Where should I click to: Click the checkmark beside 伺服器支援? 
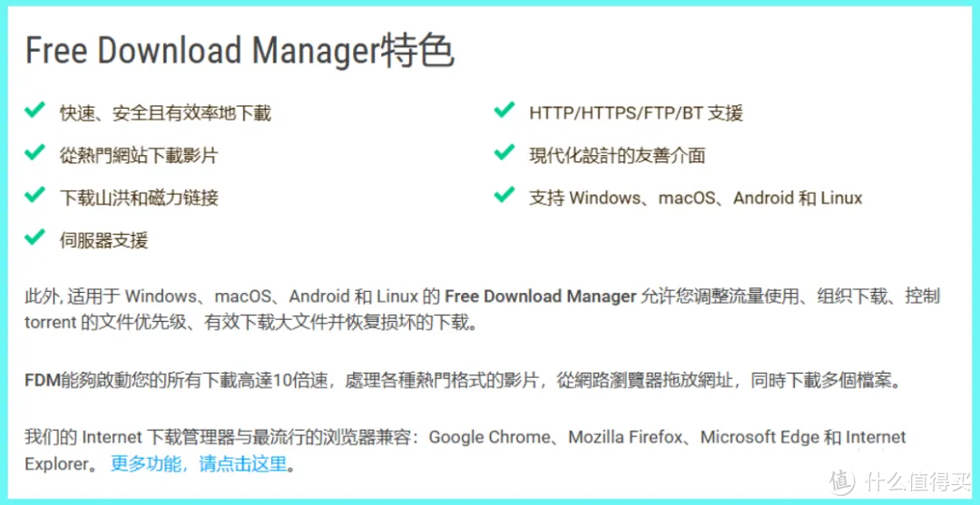[34, 238]
